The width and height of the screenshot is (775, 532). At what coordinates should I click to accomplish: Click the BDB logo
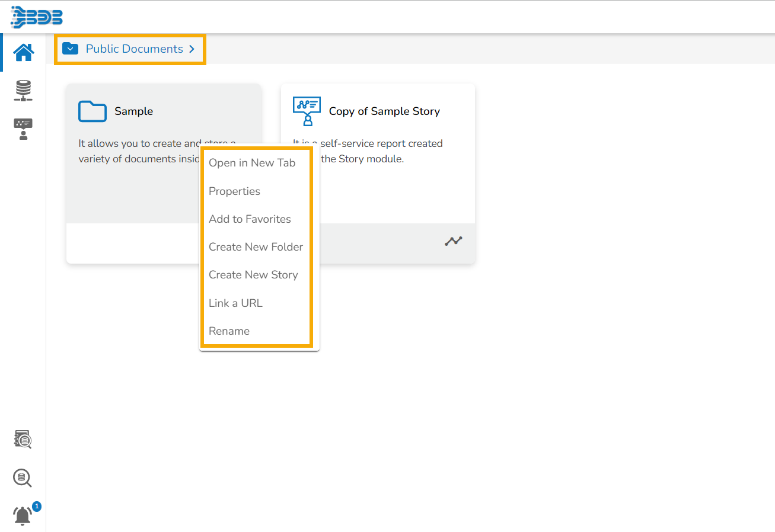pyautogui.click(x=37, y=17)
